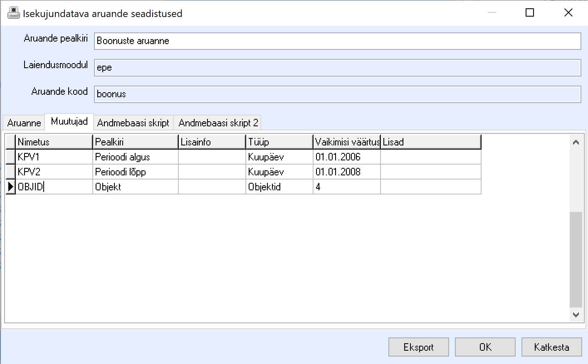Click the Lisainfo column header
588x364 pixels.
pos(212,142)
